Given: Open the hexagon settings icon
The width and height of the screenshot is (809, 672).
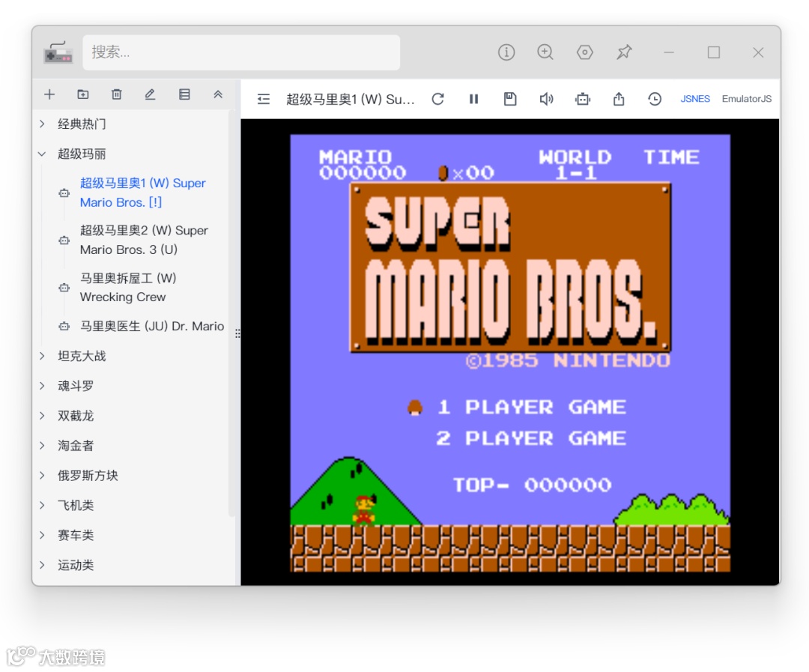Looking at the screenshot, I should tap(584, 52).
